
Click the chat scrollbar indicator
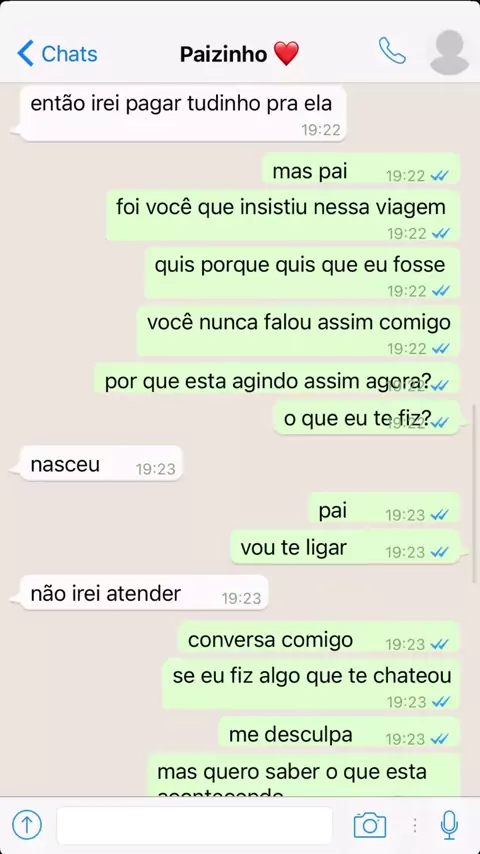click(473, 493)
